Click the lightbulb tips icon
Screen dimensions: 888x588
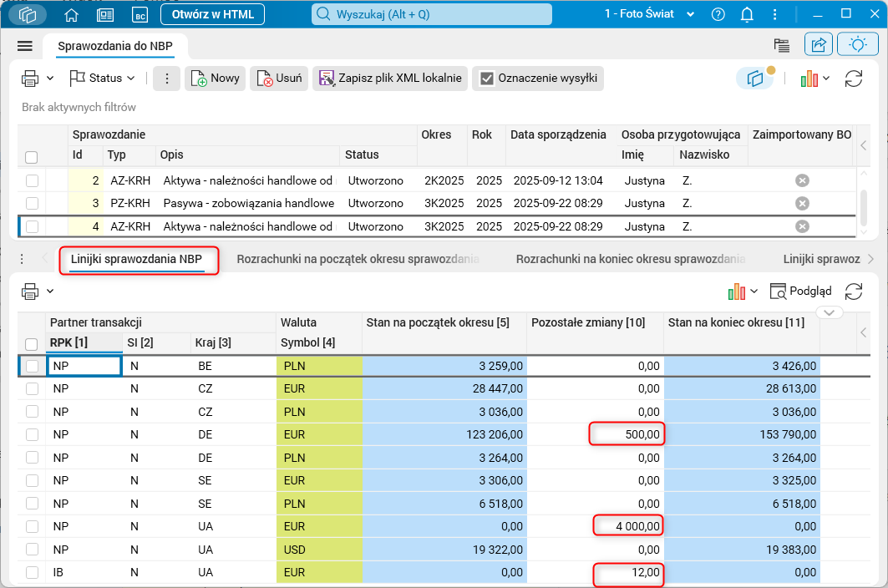point(857,45)
